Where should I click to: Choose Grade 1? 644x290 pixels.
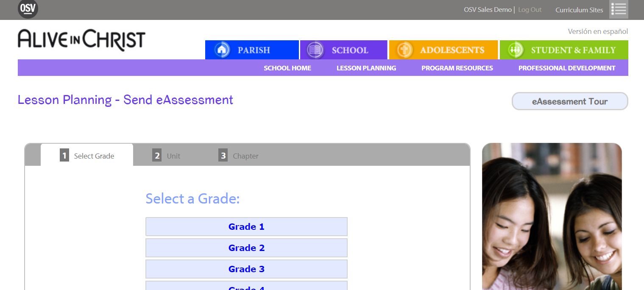click(x=246, y=226)
